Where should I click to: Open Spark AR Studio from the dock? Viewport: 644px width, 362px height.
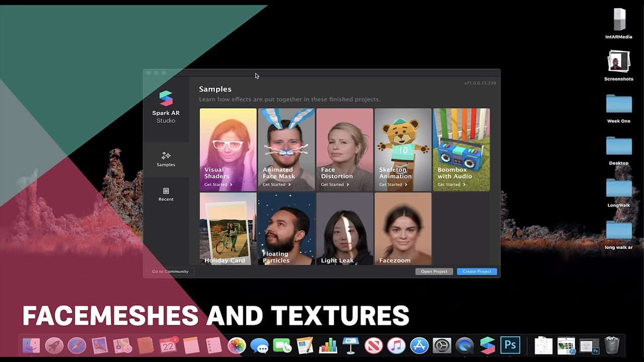(x=487, y=345)
